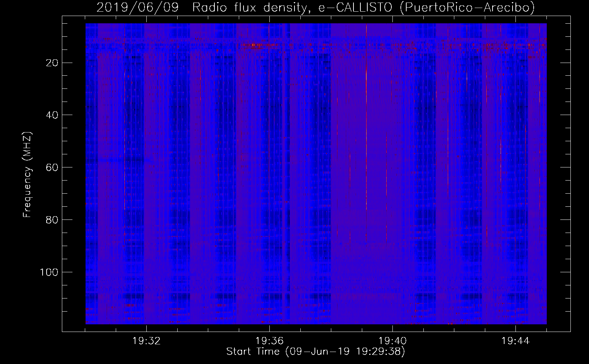
Task: Click the 100 MHz frequency tick label
Action: [x=49, y=272]
